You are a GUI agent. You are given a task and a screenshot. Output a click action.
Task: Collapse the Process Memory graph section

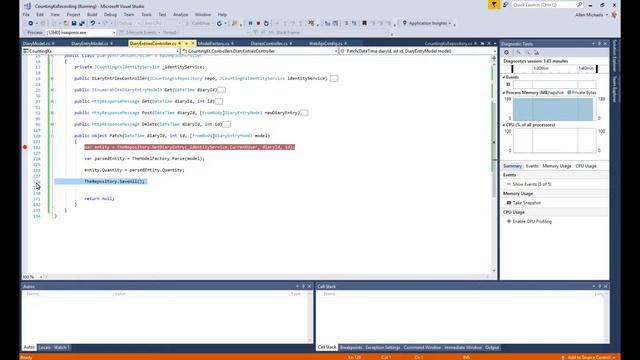pos(504,93)
